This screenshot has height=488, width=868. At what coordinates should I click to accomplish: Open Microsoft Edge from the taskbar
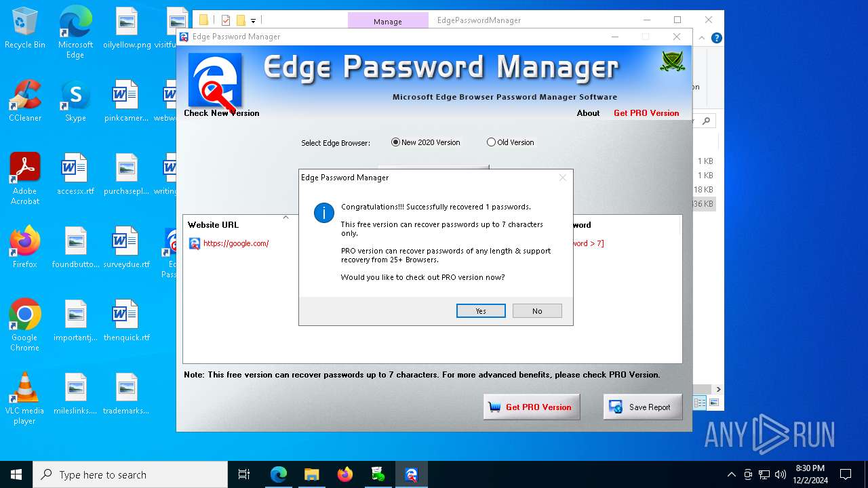(x=279, y=474)
